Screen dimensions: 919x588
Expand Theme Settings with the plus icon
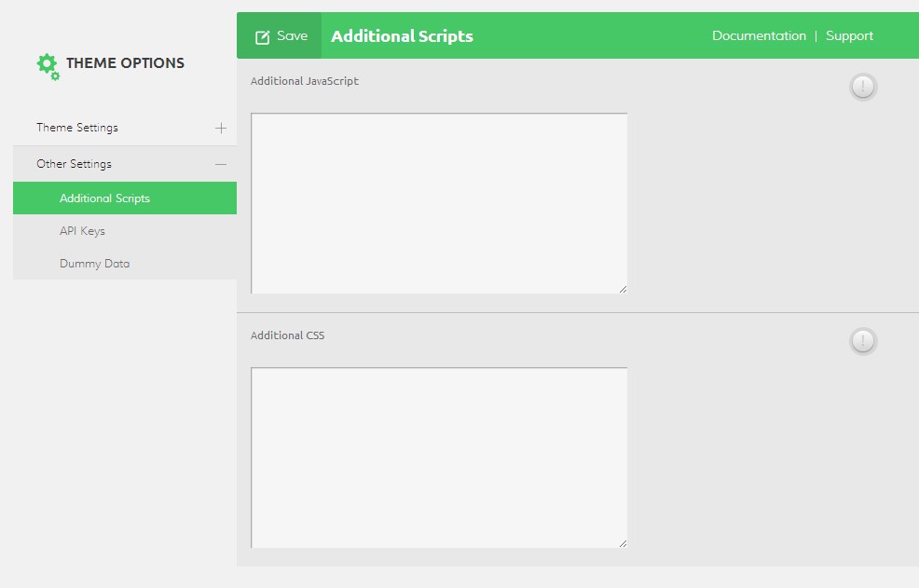221,129
